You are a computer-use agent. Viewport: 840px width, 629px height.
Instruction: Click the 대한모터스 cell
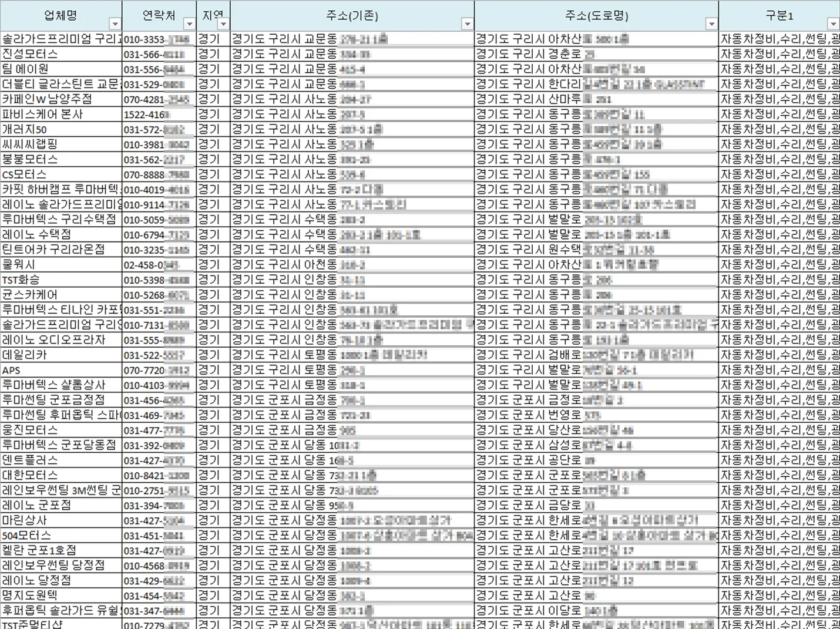[61, 475]
